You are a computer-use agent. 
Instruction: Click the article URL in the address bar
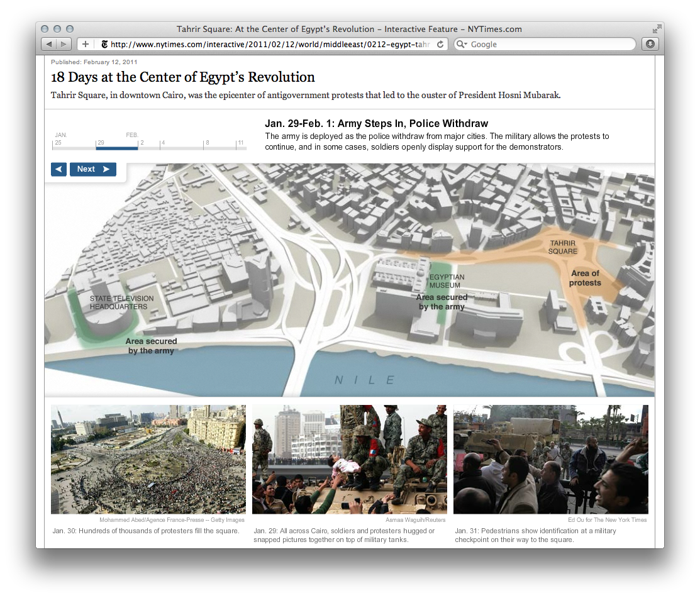point(264,44)
